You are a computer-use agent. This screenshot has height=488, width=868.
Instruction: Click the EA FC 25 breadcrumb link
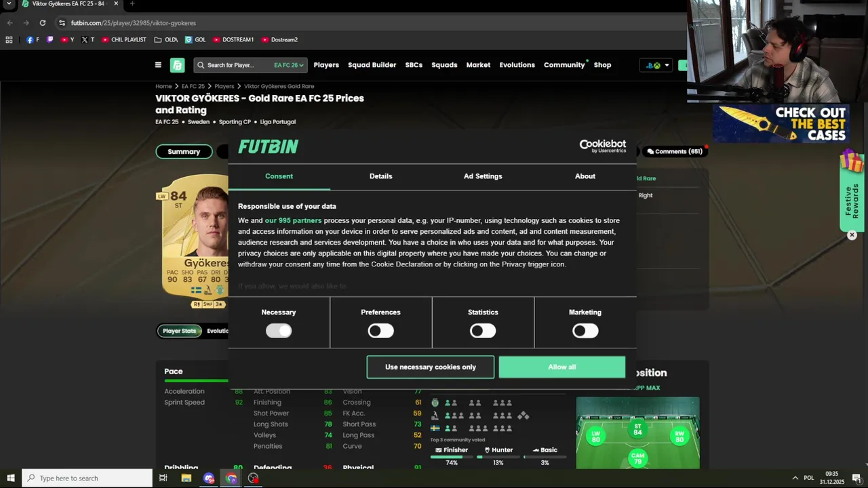click(x=193, y=87)
